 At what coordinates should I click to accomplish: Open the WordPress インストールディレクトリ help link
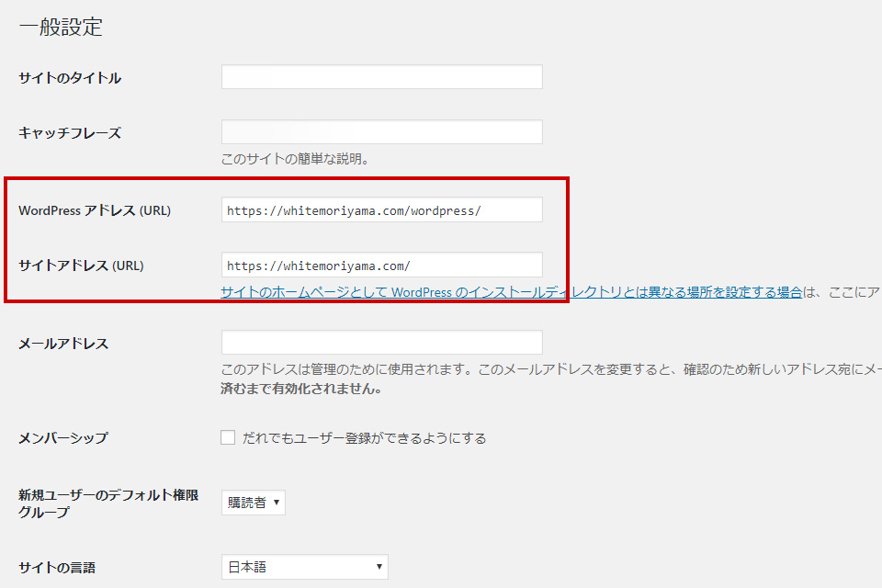click(512, 292)
